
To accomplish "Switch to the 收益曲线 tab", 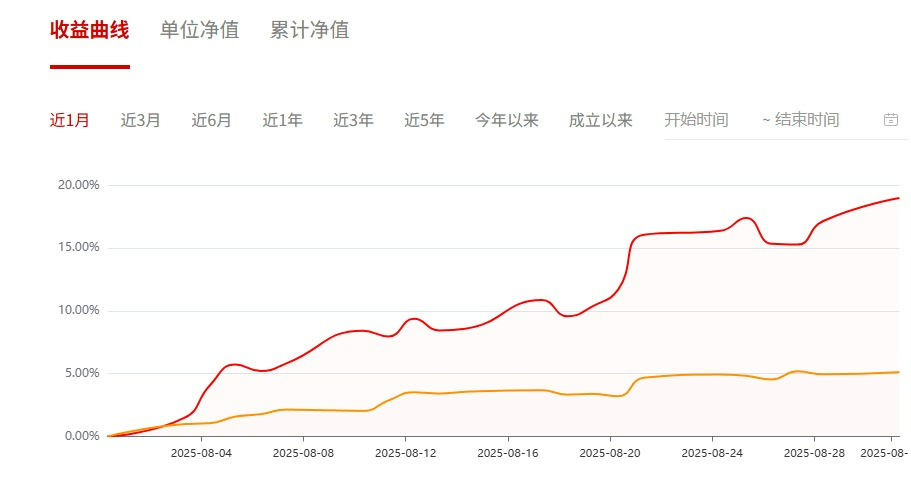I will tap(89, 30).
